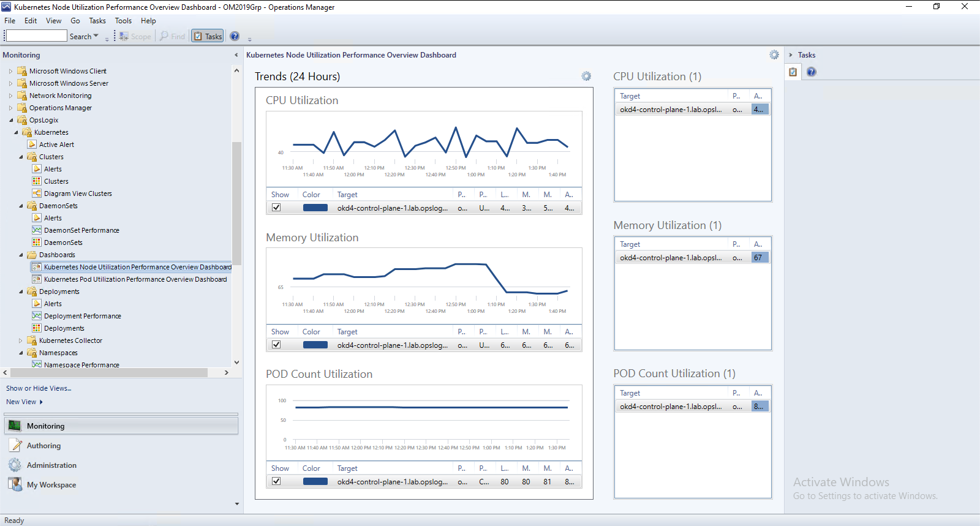Expand Kubernetes Collector node
The width and height of the screenshot is (980, 526).
20,340
